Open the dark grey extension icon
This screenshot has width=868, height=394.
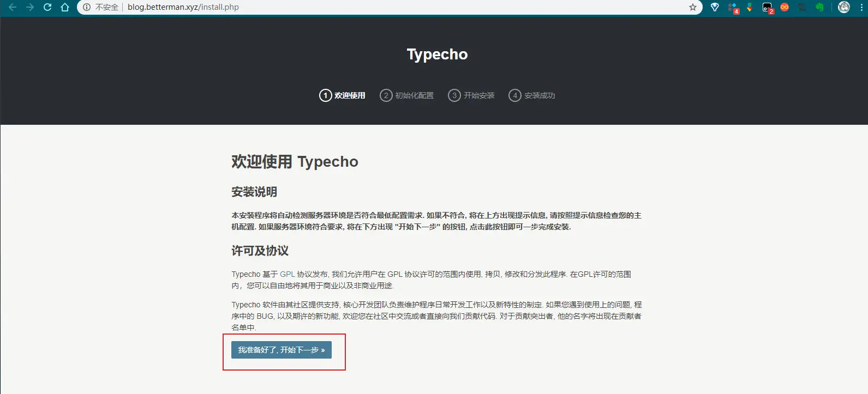802,7
